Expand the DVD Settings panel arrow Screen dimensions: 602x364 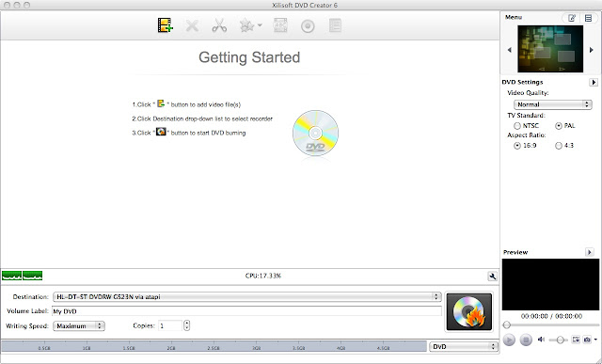tap(594, 82)
